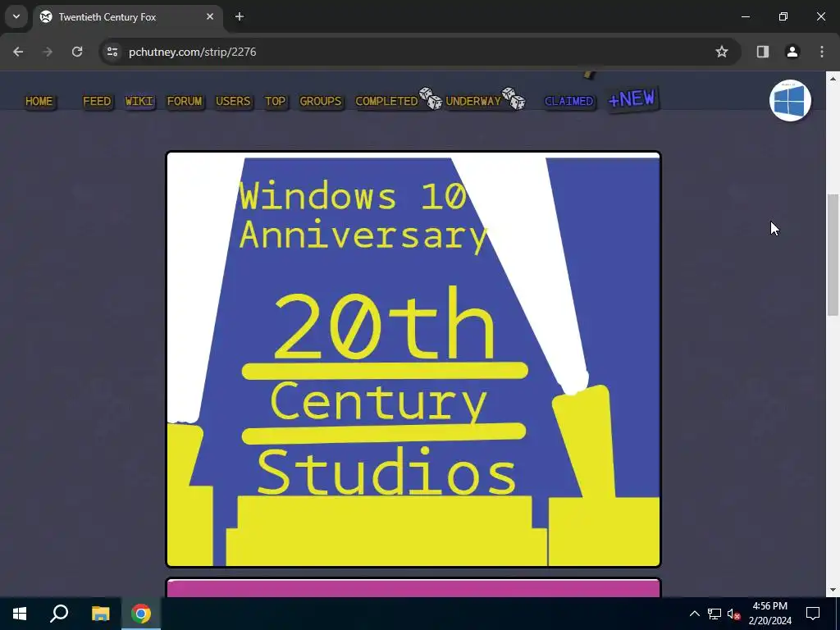
Task: Open the UNDERWAY nav link
Action: pos(473,101)
